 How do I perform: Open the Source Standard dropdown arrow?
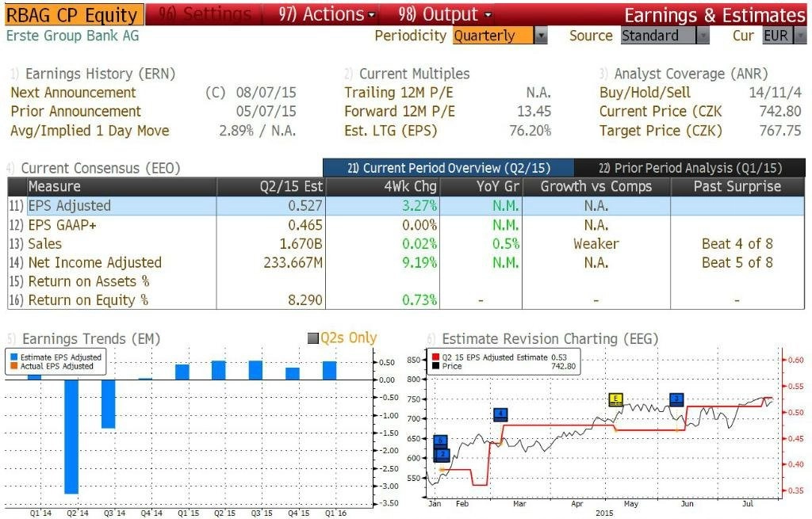tap(703, 36)
